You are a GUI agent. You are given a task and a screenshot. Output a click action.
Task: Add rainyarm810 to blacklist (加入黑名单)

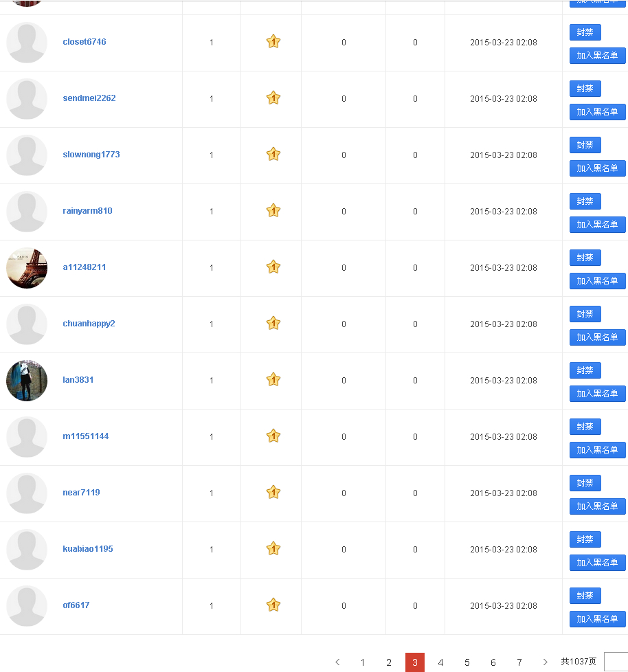[597, 225]
